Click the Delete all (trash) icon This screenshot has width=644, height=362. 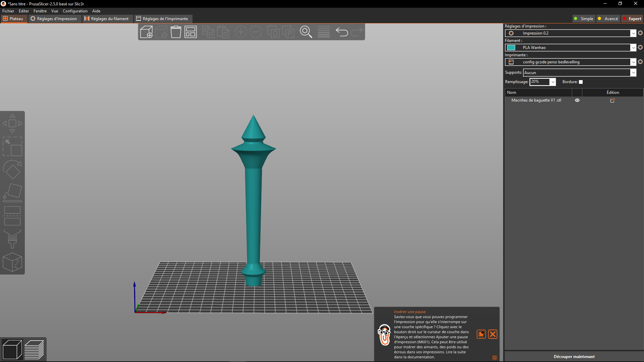point(176,32)
